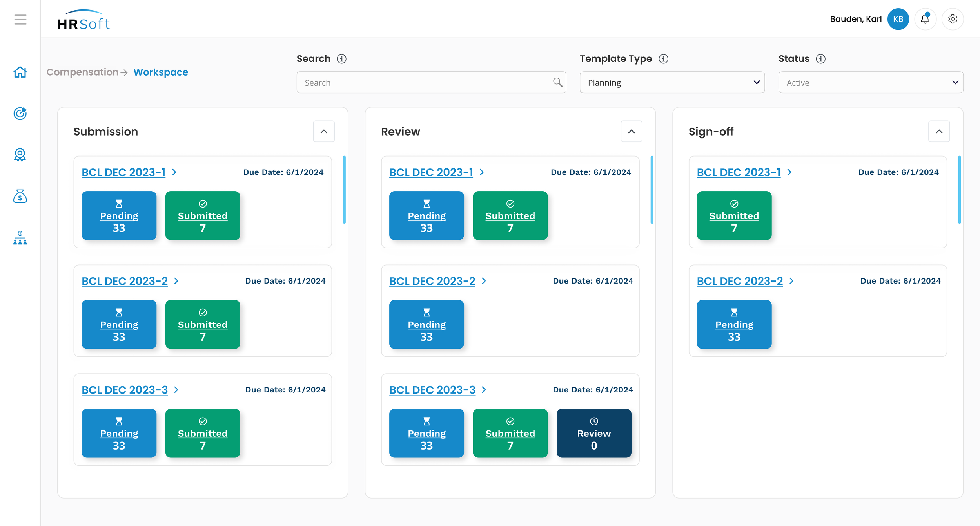
Task: Click the Submission panel scrollbar
Action: [x=344, y=190]
